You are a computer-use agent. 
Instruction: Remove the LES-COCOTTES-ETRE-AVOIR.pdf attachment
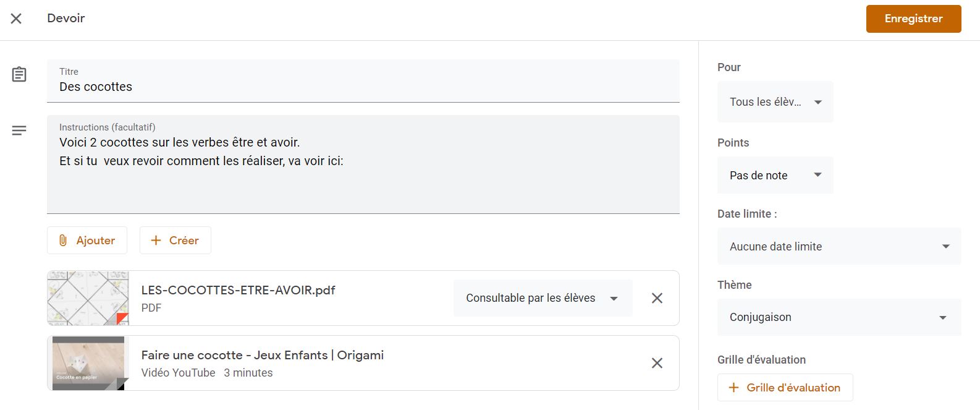tap(657, 298)
